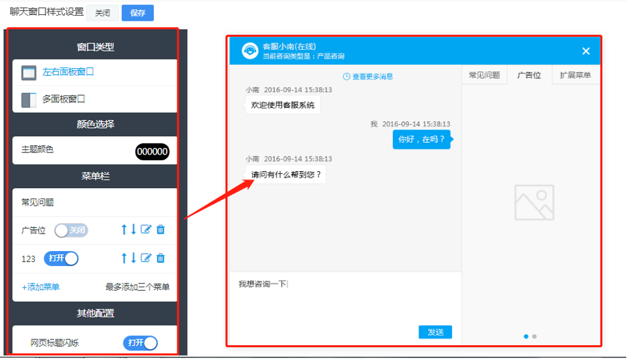This screenshot has height=364, width=636.
Task: Click the customer service avatar icon
Action: [250, 51]
